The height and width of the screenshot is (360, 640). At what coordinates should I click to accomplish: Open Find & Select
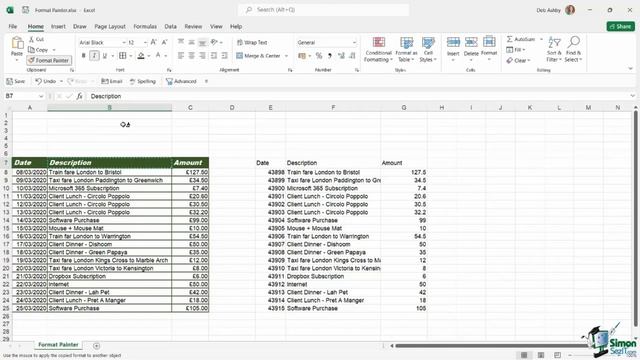(573, 49)
